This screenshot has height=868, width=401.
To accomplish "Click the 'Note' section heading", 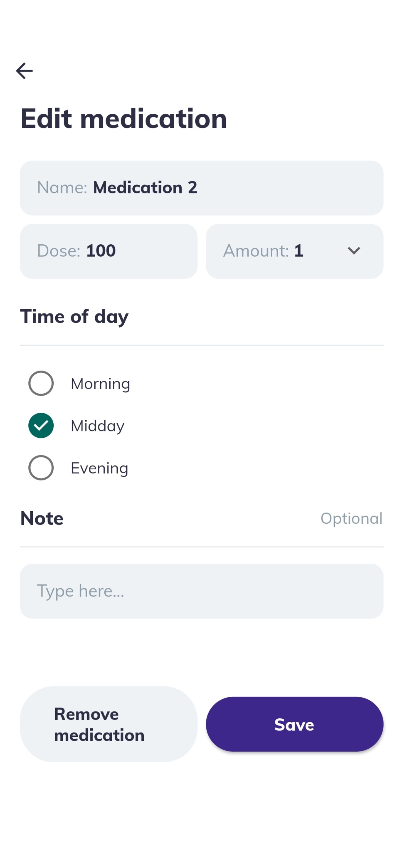I will tap(42, 518).
